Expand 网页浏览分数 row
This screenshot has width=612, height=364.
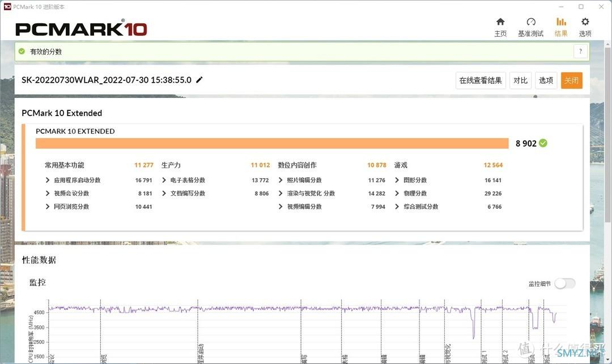(48, 207)
